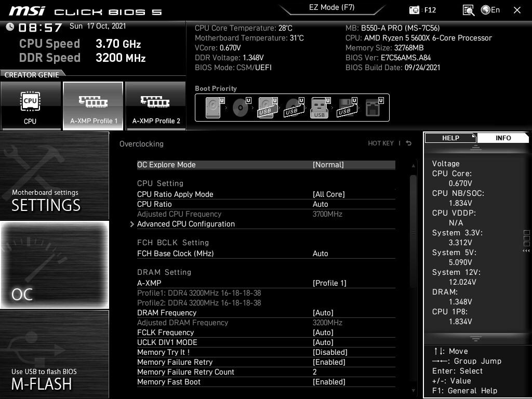Click the Adjusted DRAM Frequency 3200MHz row
The height and width of the screenshot is (399, 532).
coord(266,323)
